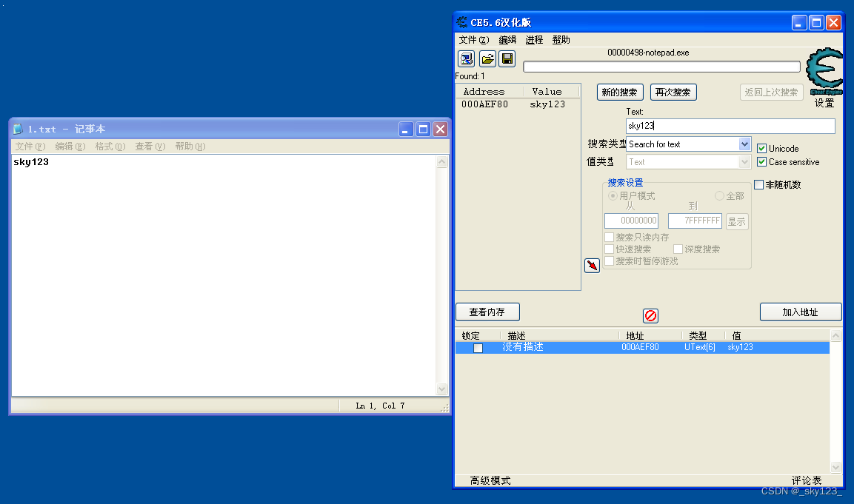Image resolution: width=854 pixels, height=504 pixels.
Task: Open the 格式 menu in Notepad
Action: point(110,147)
